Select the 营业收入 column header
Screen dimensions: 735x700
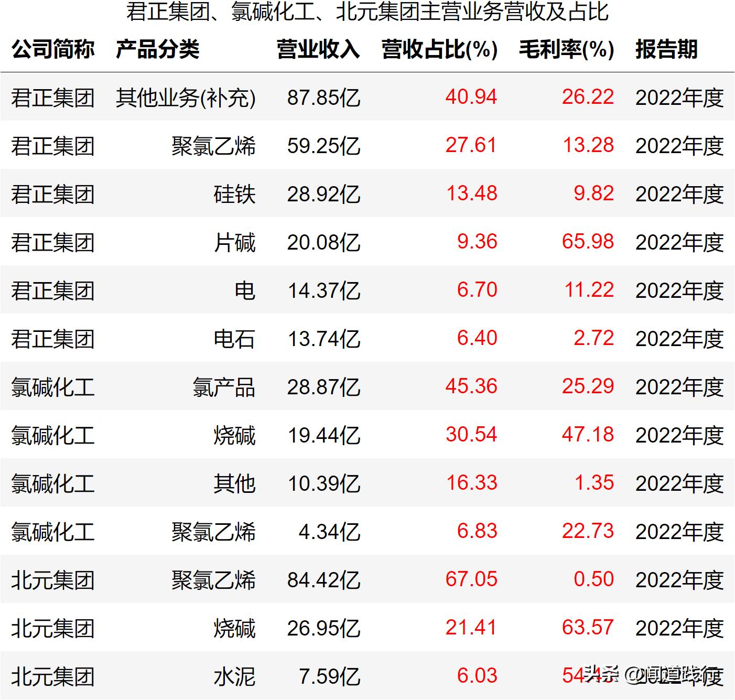(319, 49)
